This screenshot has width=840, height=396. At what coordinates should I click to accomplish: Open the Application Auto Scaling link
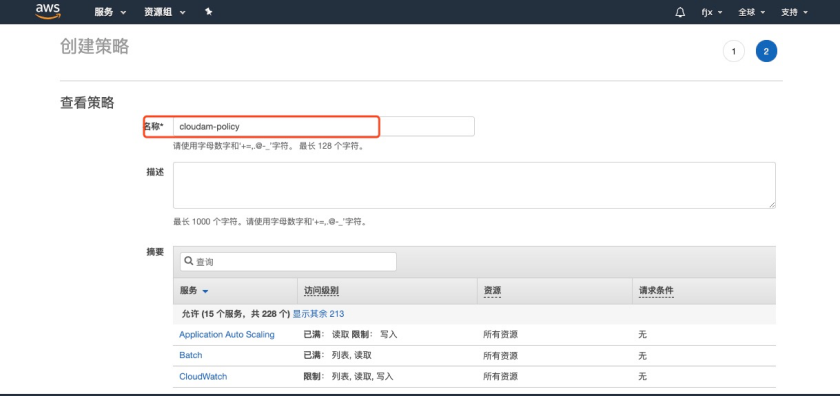point(227,334)
